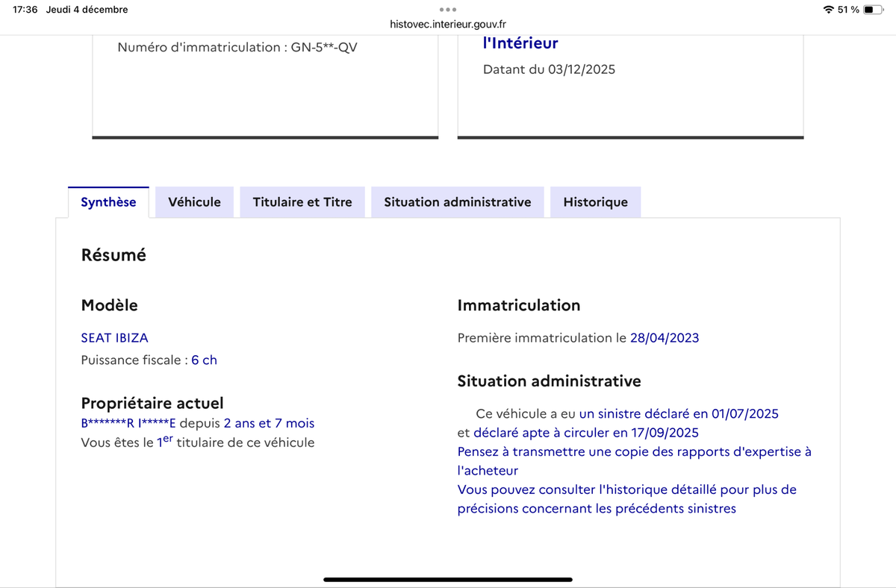Show the Historique tab
Image resolution: width=896 pixels, height=588 pixels.
point(595,202)
